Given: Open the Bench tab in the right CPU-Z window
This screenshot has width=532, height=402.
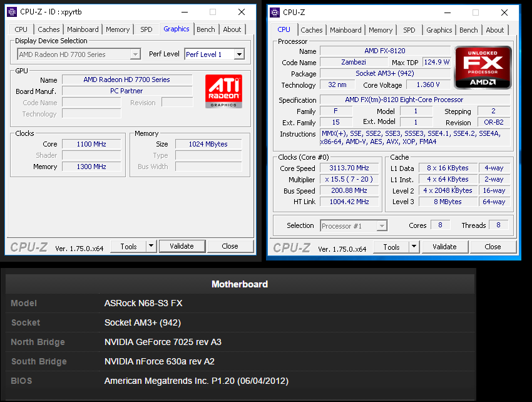Looking at the screenshot, I should pyautogui.click(x=469, y=30).
